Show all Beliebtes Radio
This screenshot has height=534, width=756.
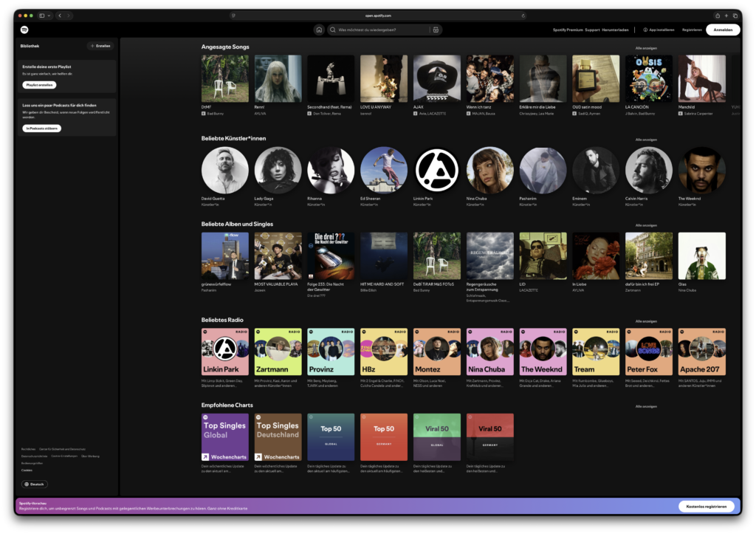[646, 321]
